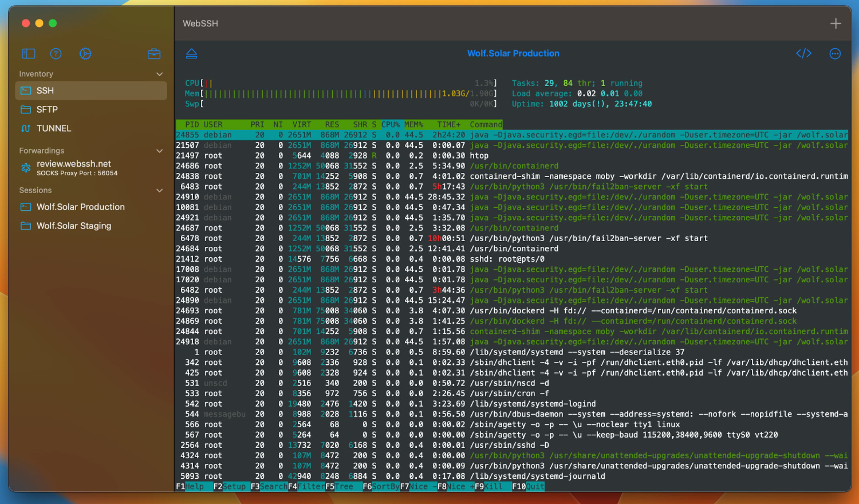Toggle the sidebar panel icon

pyautogui.click(x=29, y=54)
